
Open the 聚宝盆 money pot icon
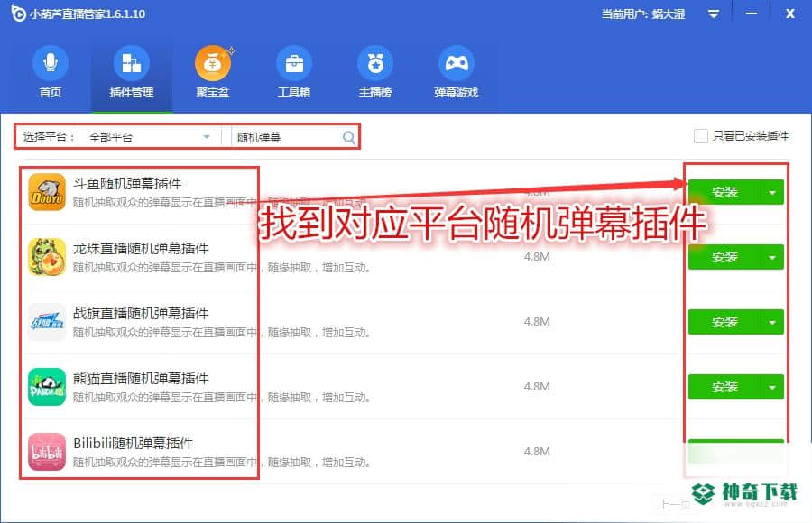click(213, 62)
